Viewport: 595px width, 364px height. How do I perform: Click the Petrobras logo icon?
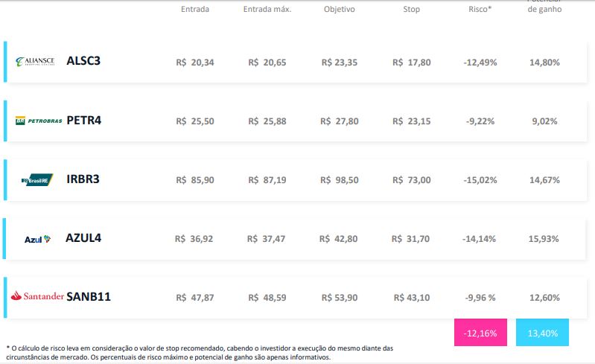(39, 121)
